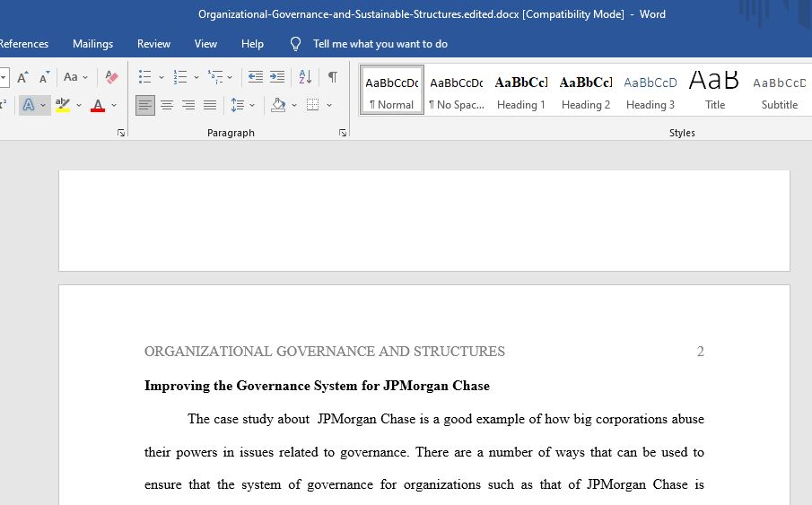This screenshot has height=505, width=812.
Task: Open the Font dialog launcher
Action: coord(121,133)
